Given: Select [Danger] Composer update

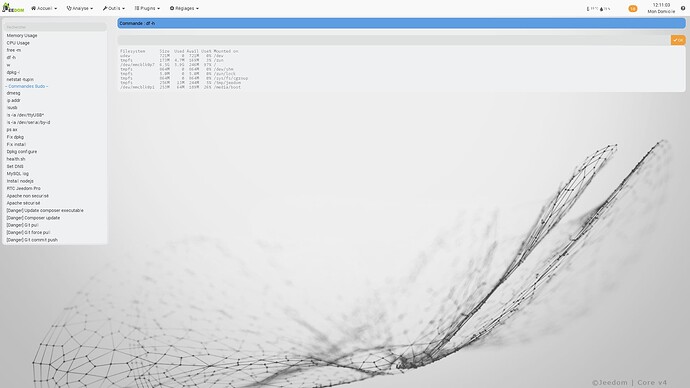Looking at the screenshot, I should (33, 218).
